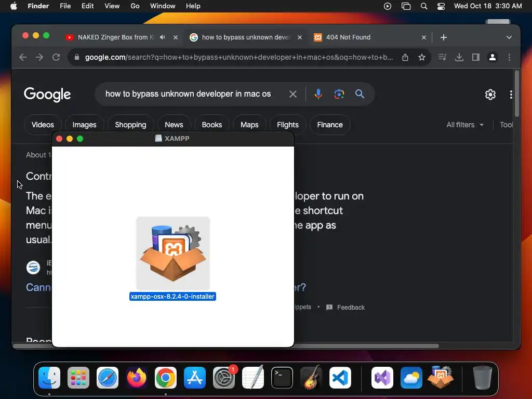Open Chrome's downloads icon
The image size is (532, 399).
(x=459, y=57)
